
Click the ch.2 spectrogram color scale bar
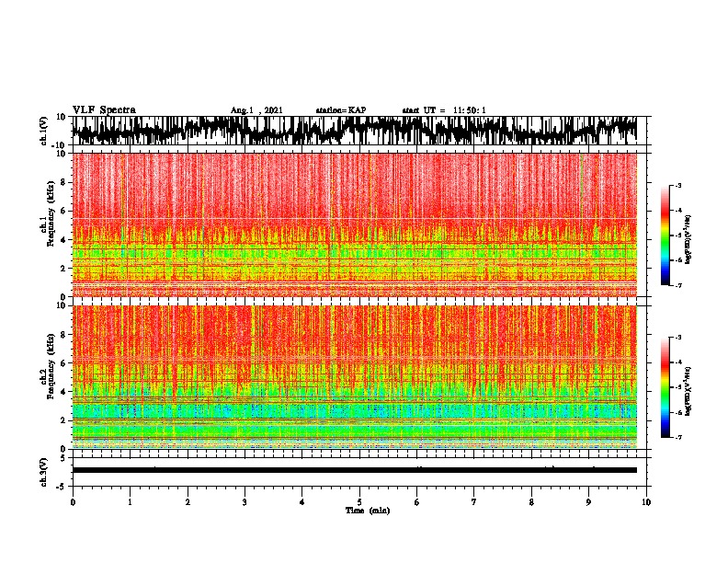(665, 387)
